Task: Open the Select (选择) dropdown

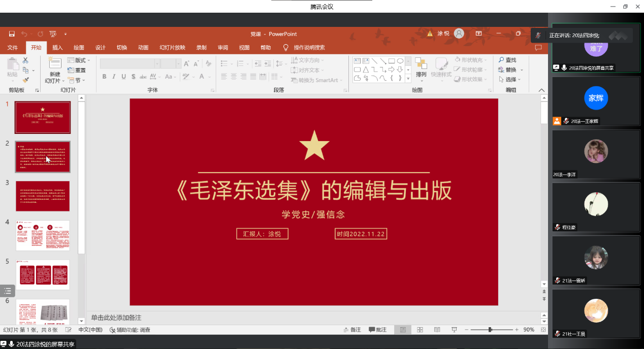Action: coord(510,80)
